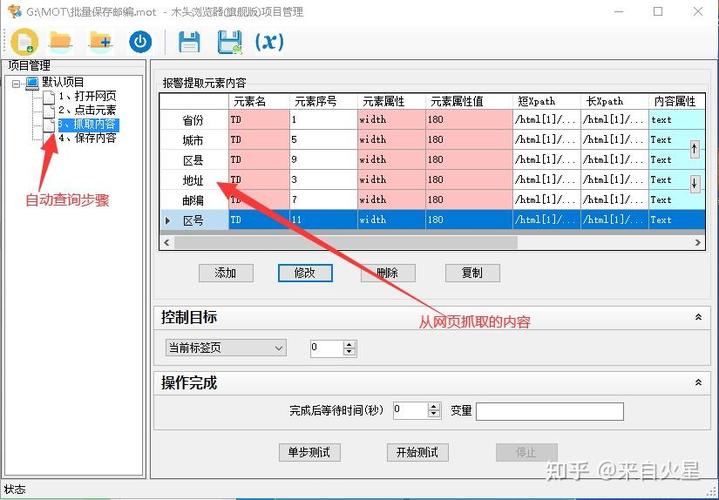Viewport: 719px width, 500px height.
Task: Click element index cell 9 in 区县 row
Action: (324, 160)
